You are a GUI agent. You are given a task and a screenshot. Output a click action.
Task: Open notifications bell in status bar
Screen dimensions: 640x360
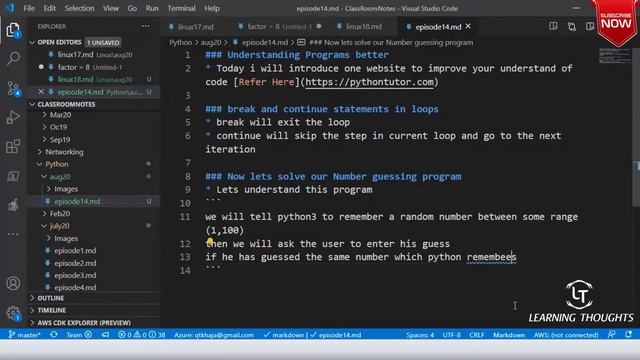click(x=629, y=335)
